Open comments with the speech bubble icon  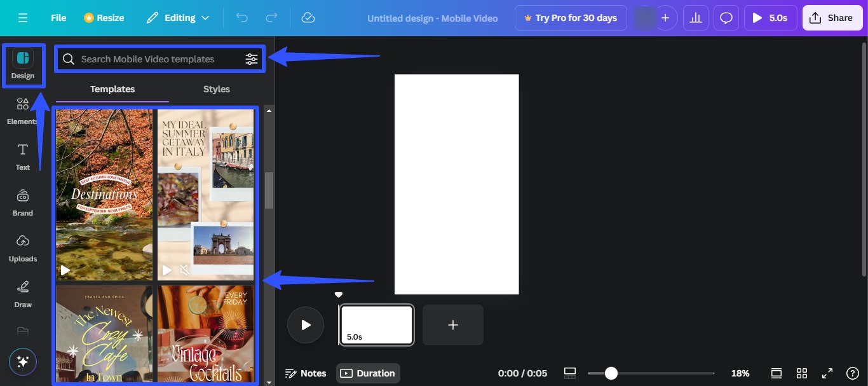[x=726, y=17]
